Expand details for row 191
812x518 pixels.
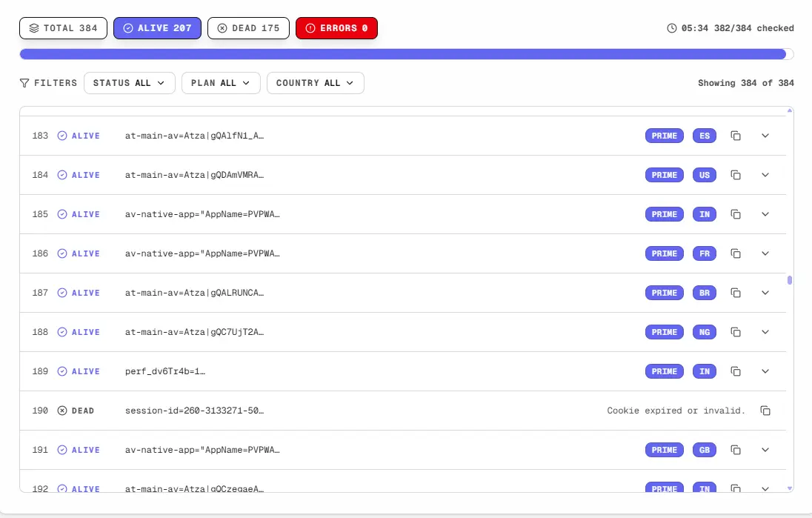[x=765, y=450]
